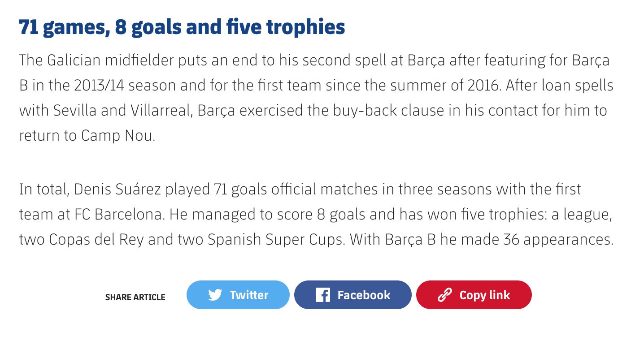Share the article on Facebook
Screen dimensions: 644x362
(352, 295)
